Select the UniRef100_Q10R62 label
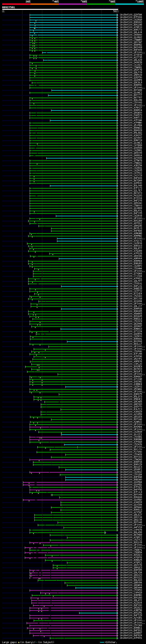The height and width of the screenshot is (644, 146). point(131,37)
